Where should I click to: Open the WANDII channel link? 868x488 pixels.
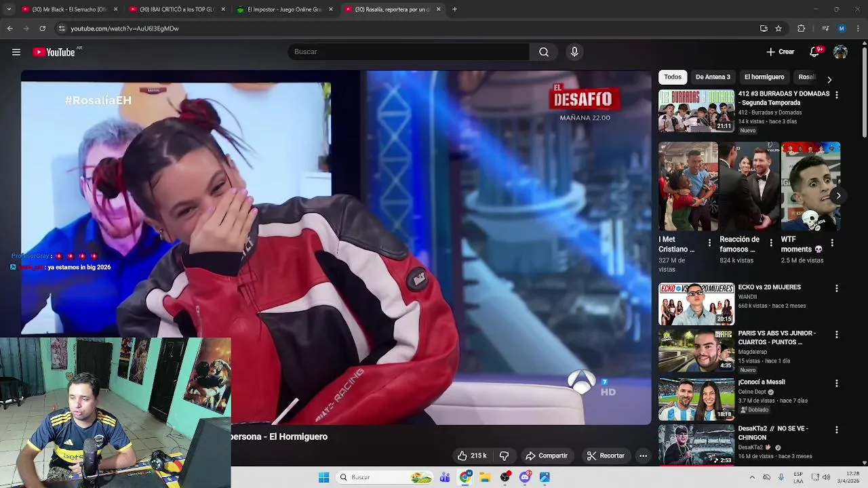click(747, 297)
